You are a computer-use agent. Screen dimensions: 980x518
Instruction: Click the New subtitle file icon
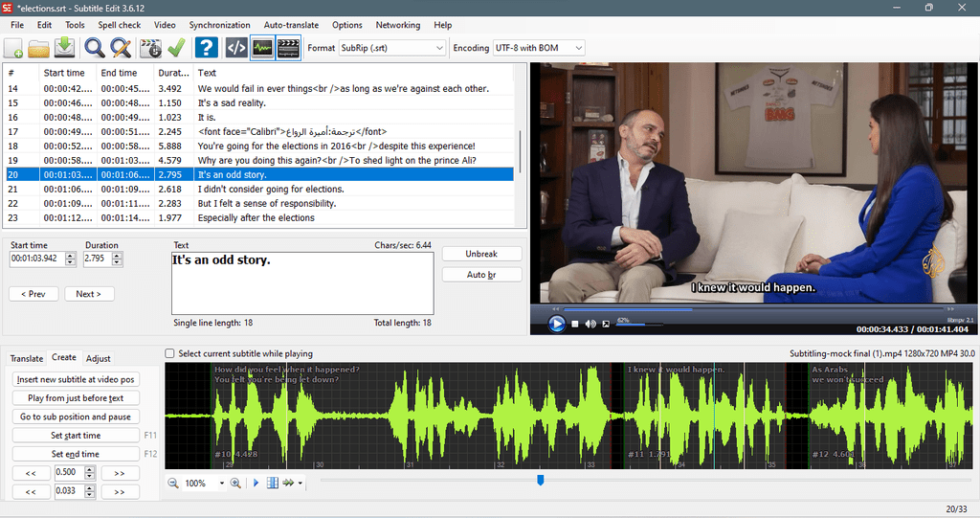(x=13, y=48)
